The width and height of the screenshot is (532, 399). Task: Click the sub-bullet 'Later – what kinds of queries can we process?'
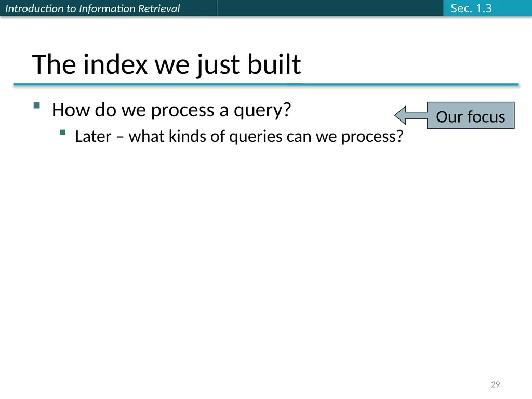pyautogui.click(x=239, y=137)
